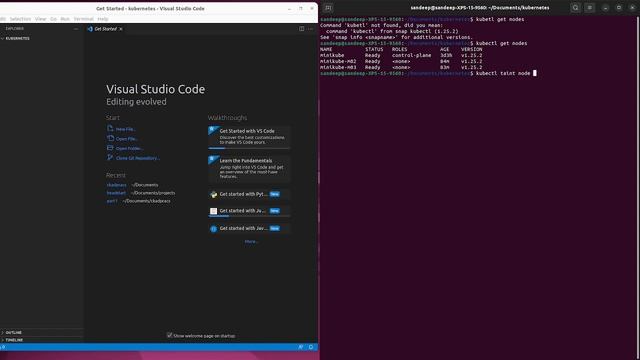This screenshot has height=360, width=640.
Task: Click the Java walkthrough icon
Action: (213, 211)
